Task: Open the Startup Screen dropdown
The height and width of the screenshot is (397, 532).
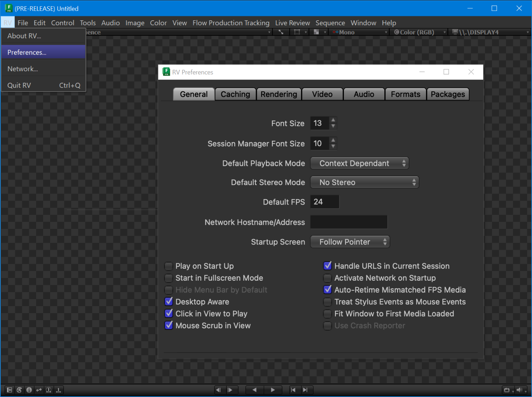Action: pos(350,242)
